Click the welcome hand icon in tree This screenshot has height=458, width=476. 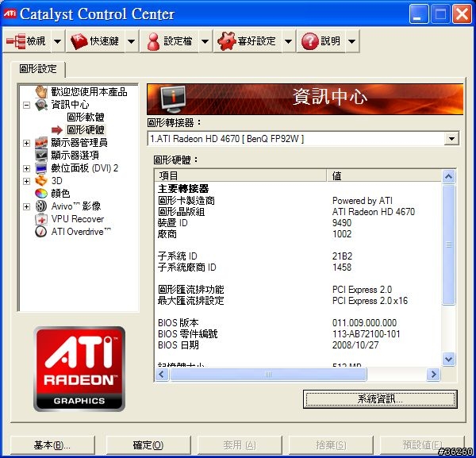click(x=41, y=91)
